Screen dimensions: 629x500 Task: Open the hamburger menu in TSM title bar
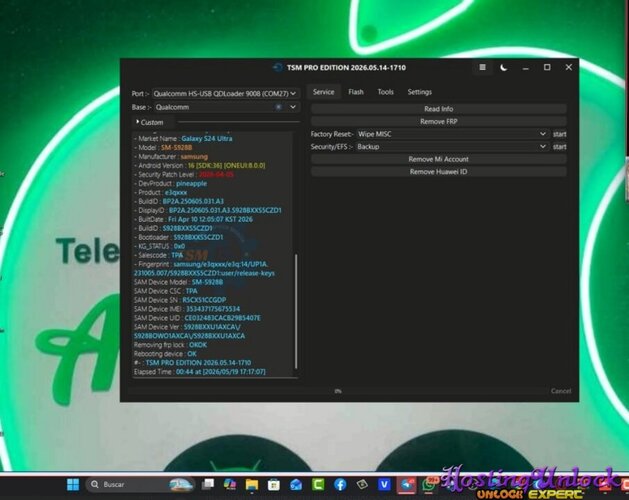point(483,67)
